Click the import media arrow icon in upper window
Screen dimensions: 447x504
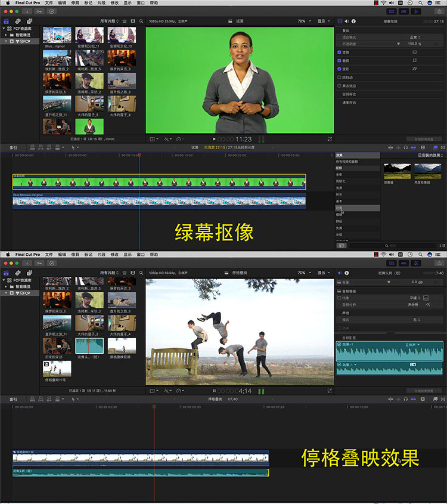click(27, 11)
